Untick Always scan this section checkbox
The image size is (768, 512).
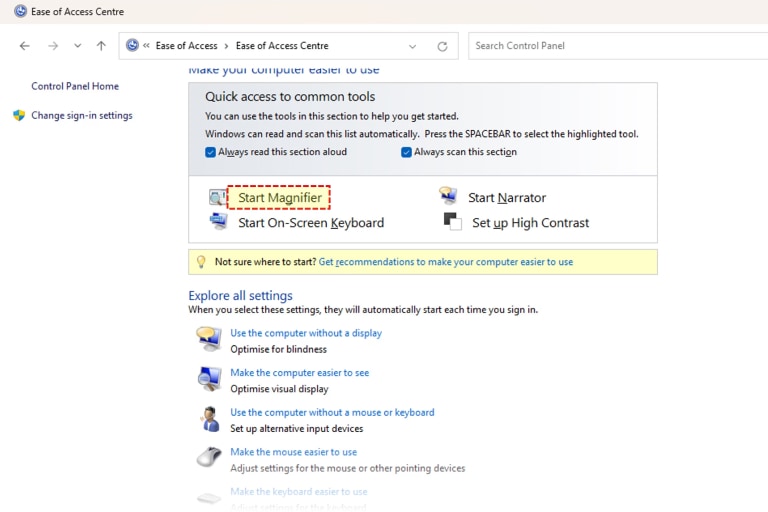[x=407, y=152]
